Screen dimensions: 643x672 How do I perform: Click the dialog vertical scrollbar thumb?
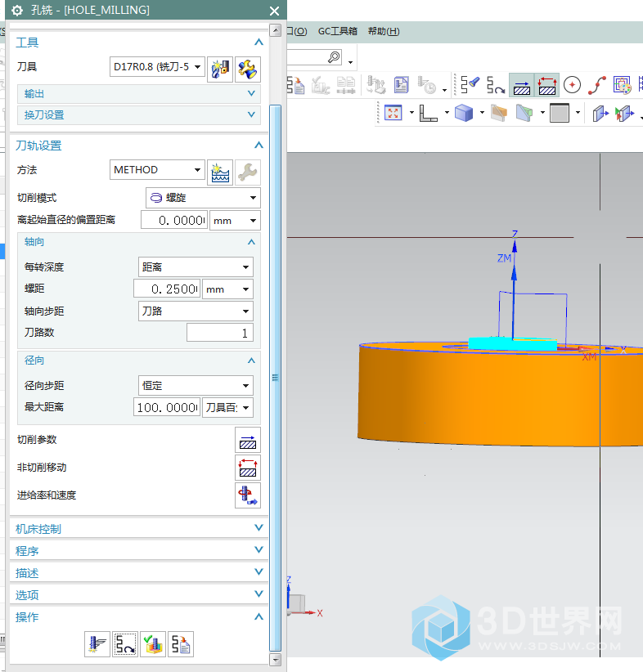pos(276,378)
